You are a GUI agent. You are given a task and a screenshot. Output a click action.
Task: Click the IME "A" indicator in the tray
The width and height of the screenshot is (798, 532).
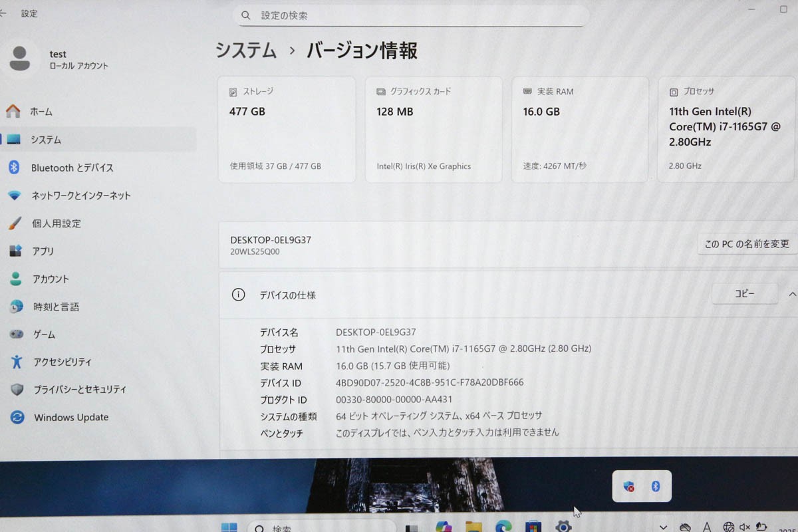[x=706, y=527]
